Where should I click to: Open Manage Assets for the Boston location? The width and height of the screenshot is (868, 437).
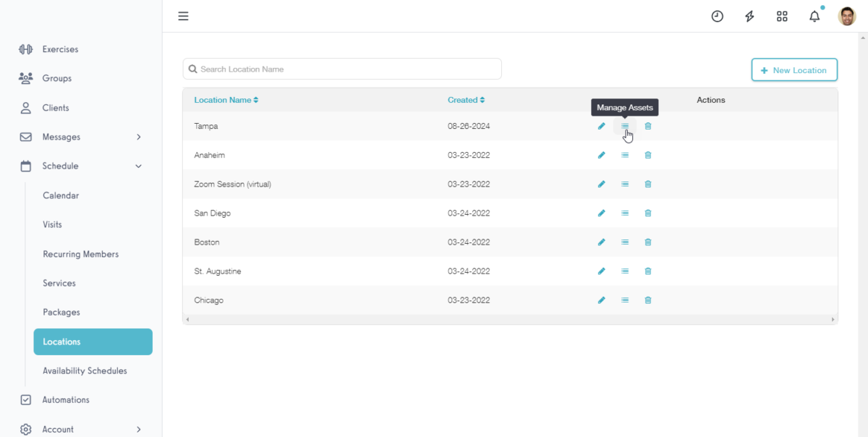pos(624,242)
